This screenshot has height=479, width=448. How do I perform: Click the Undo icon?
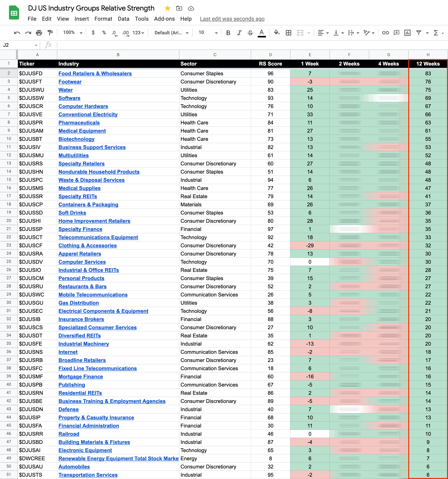17,33
